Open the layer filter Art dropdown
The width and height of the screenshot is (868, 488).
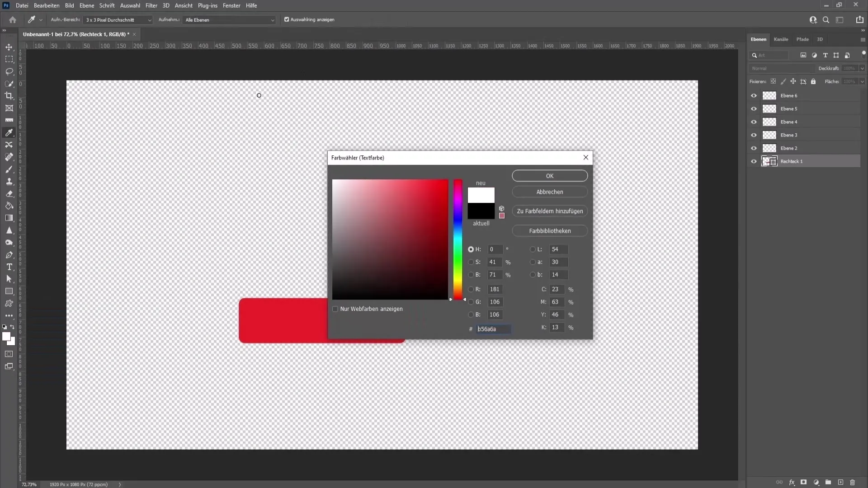pyautogui.click(x=769, y=55)
